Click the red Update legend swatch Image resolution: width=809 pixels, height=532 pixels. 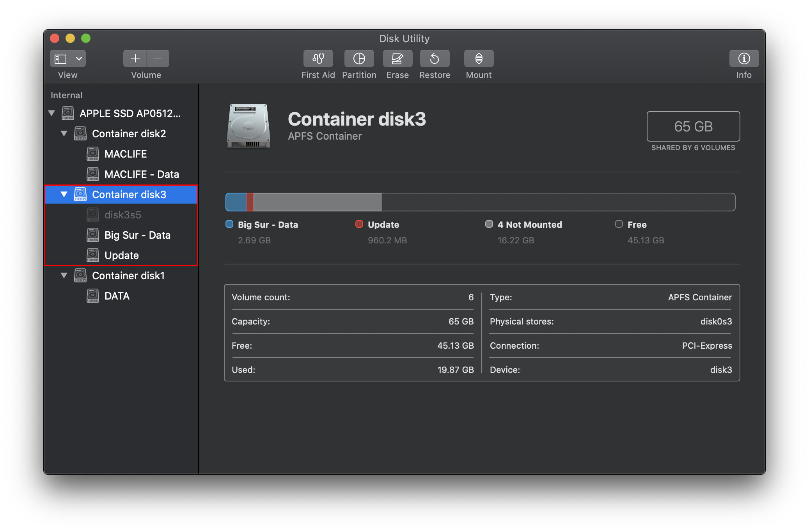(359, 224)
